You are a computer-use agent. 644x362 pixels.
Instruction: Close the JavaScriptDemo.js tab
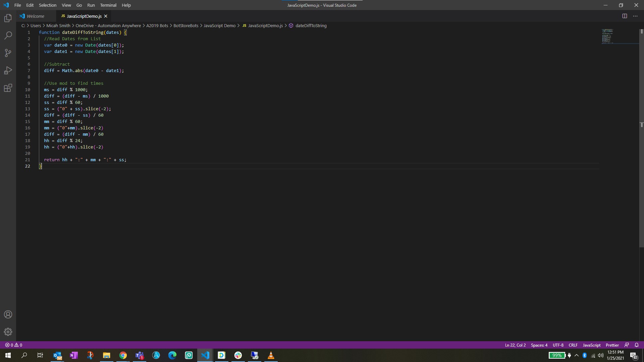(x=106, y=16)
